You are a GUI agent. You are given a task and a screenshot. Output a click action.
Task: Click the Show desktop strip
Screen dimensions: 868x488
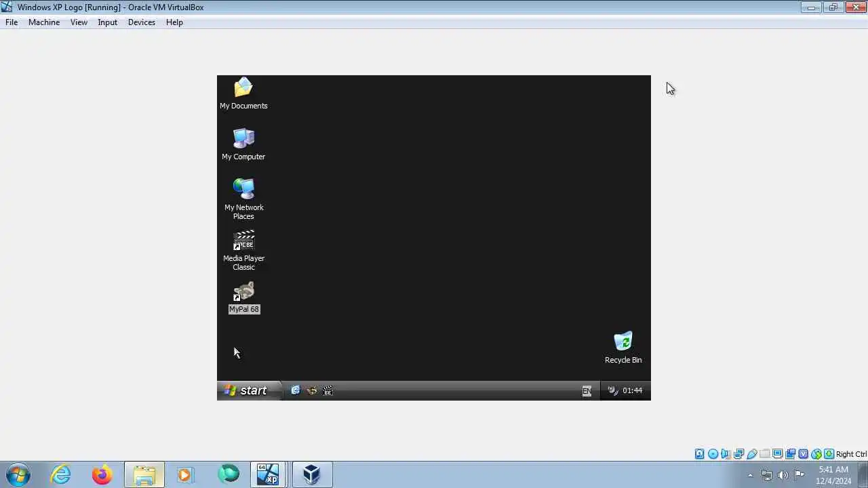pyautogui.click(x=863, y=475)
